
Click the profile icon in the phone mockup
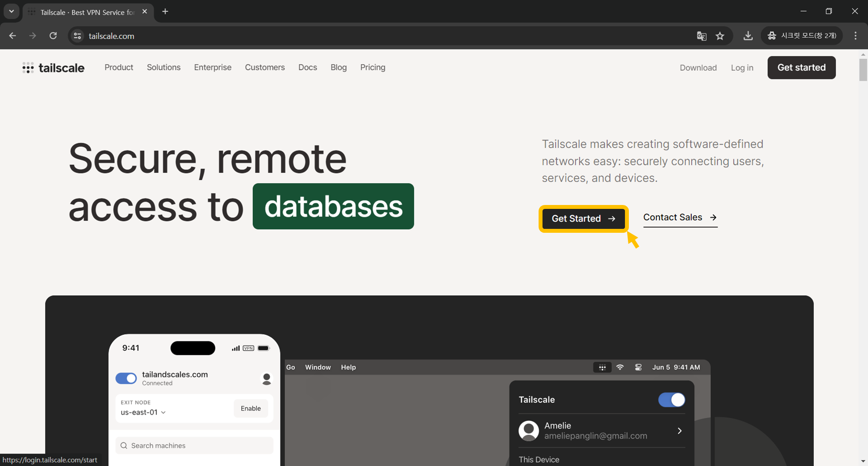[x=266, y=379]
